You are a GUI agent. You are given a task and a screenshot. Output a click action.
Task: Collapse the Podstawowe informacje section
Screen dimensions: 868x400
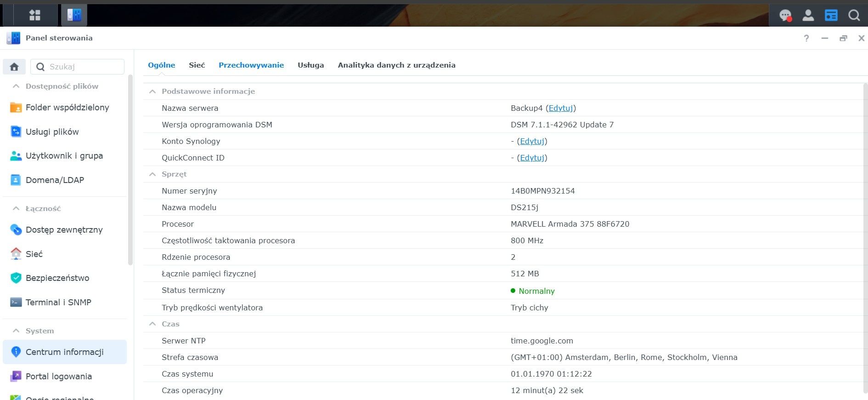(152, 91)
